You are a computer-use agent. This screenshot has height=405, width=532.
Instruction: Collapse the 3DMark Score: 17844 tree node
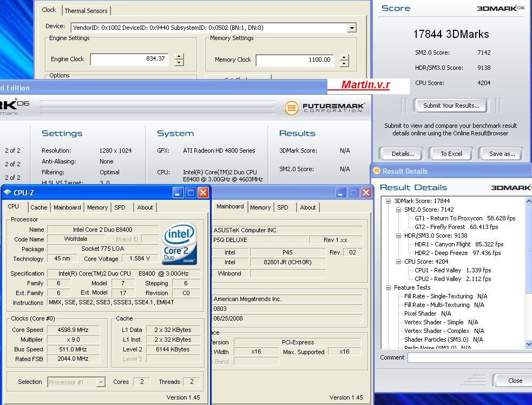(x=388, y=201)
